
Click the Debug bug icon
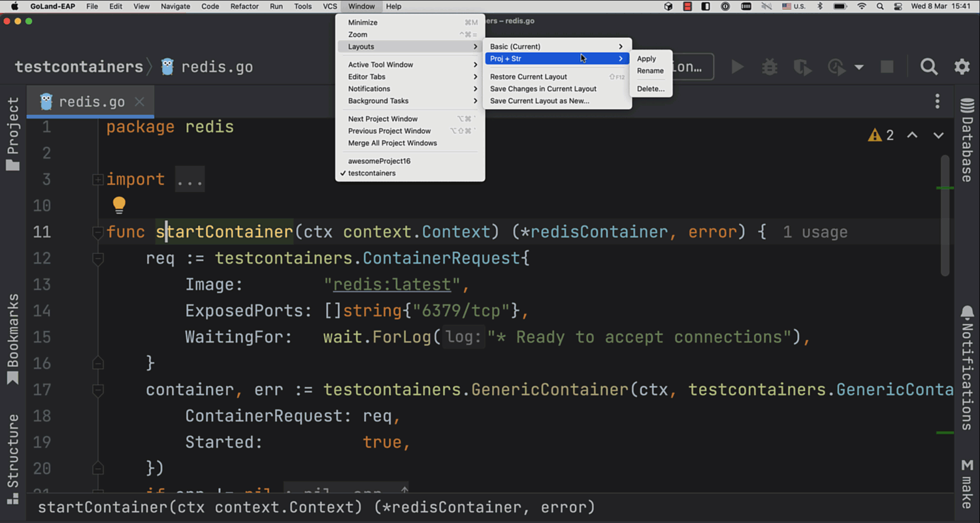pos(770,67)
